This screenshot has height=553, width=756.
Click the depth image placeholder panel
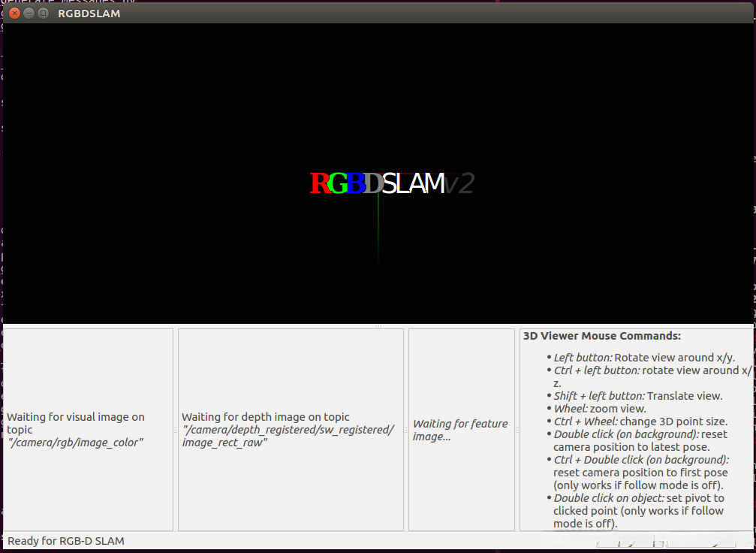pyautogui.click(x=291, y=430)
